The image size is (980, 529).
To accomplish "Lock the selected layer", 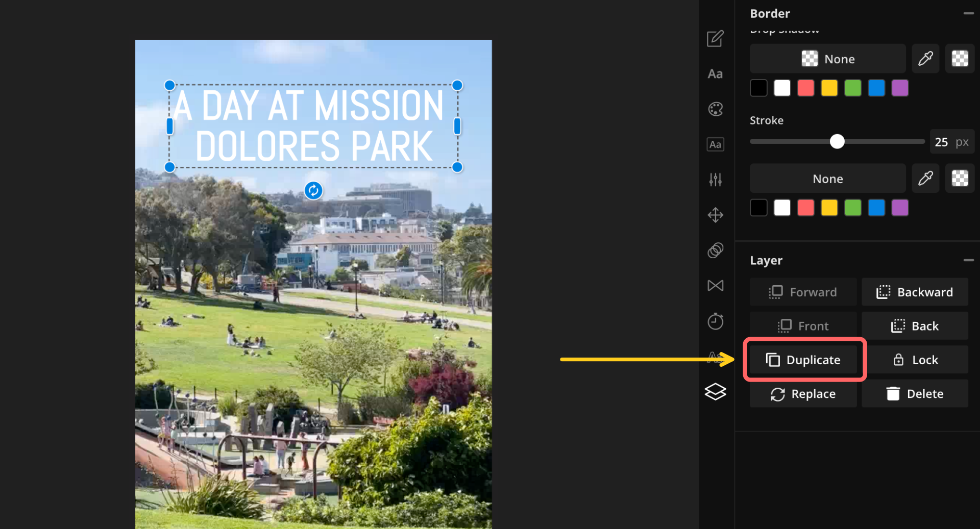I will tap(915, 360).
